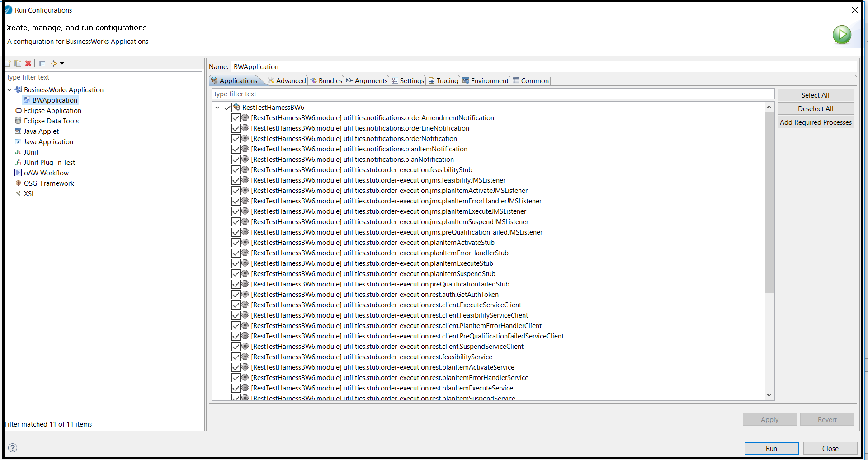Viewport: 868px width, 460px height.
Task: Click the Apply button
Action: (x=769, y=419)
